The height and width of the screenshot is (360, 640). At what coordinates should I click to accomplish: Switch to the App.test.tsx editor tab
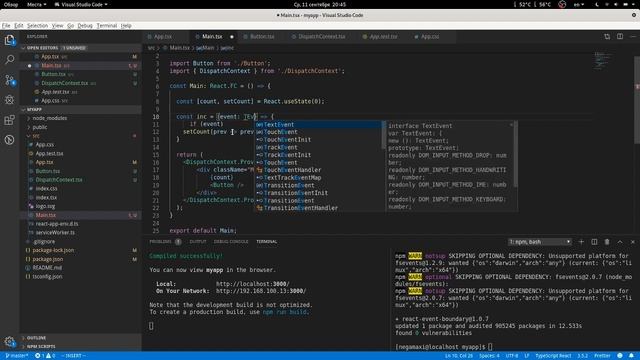click(x=383, y=37)
